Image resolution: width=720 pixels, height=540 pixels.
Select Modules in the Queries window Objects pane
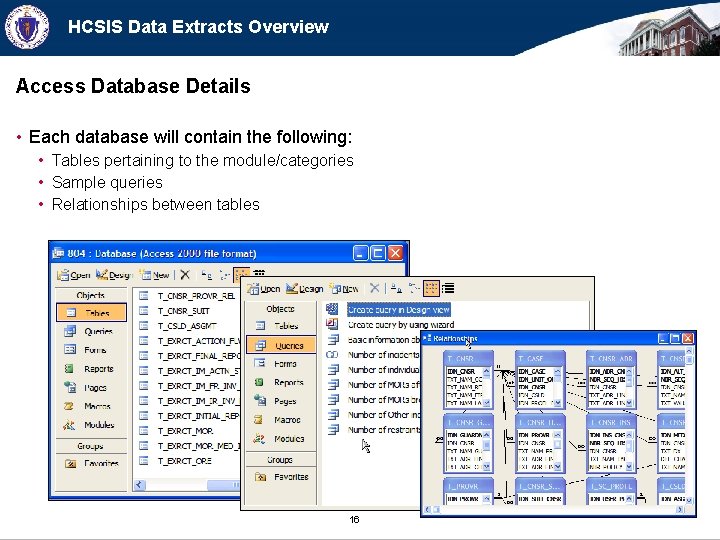tap(281, 439)
